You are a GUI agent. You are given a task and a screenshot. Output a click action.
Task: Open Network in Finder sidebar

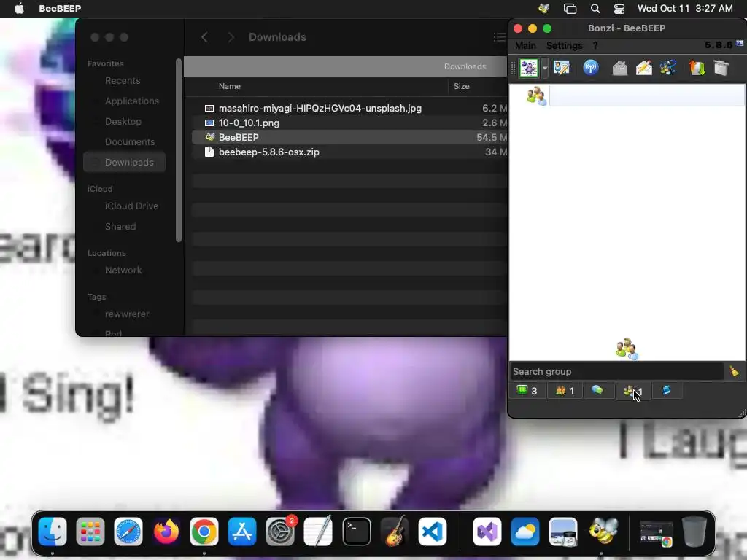pyautogui.click(x=123, y=270)
